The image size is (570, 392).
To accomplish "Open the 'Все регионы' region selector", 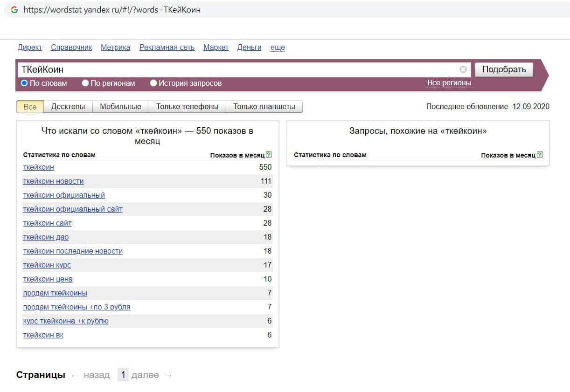I will (x=449, y=83).
